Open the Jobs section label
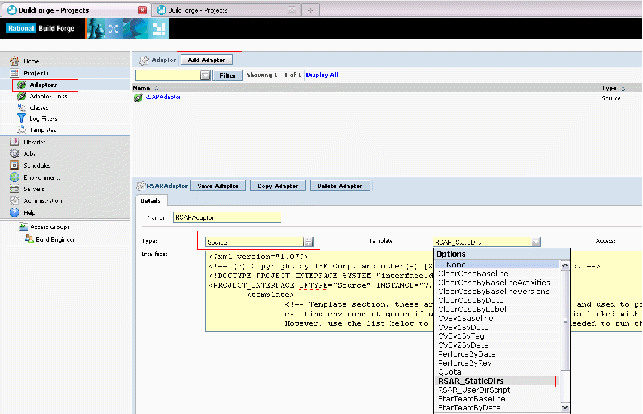Screen dimensions: 643x414 point(30,154)
